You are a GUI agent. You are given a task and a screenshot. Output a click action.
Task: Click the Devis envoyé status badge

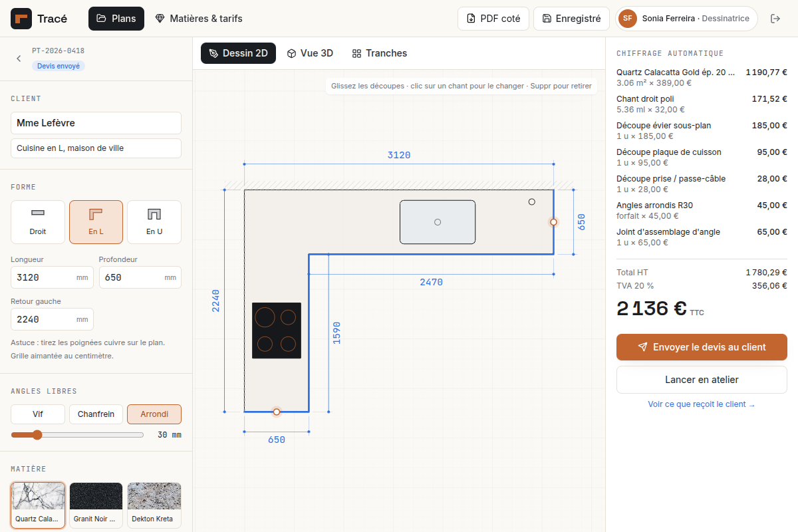pyautogui.click(x=59, y=66)
